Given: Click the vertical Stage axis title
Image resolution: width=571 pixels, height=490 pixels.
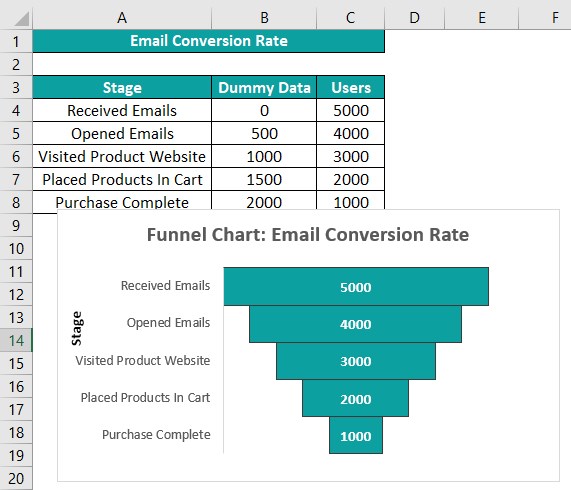Looking at the screenshot, I should [77, 328].
